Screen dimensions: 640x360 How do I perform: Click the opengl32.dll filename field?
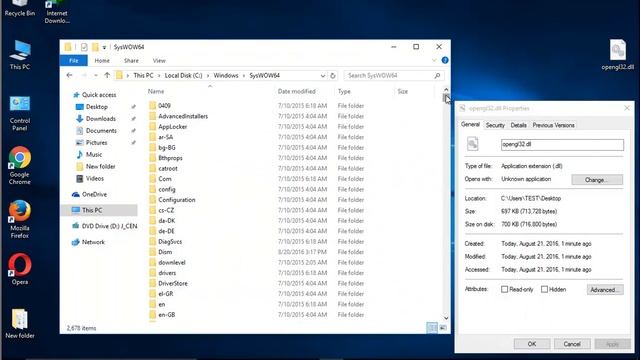(x=562, y=144)
